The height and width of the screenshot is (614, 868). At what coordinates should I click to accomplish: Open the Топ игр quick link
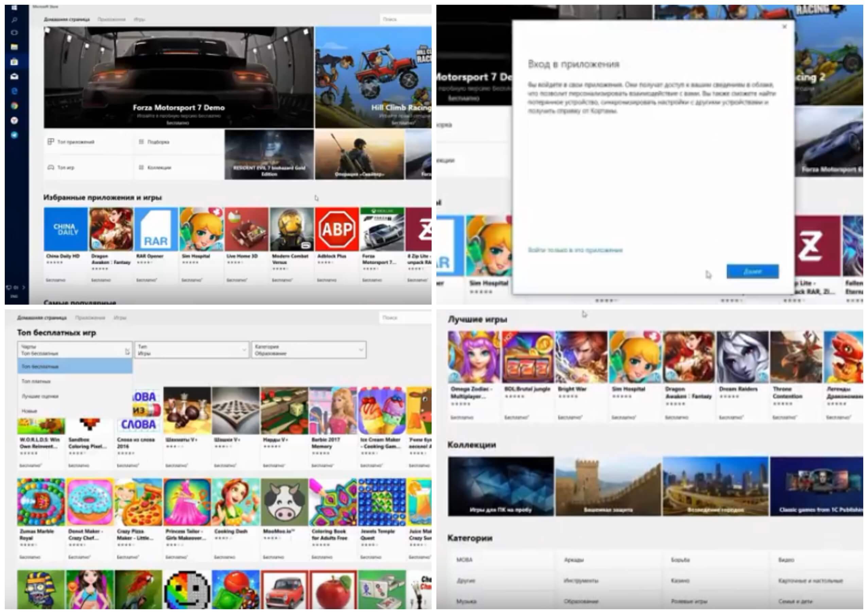[88, 167]
